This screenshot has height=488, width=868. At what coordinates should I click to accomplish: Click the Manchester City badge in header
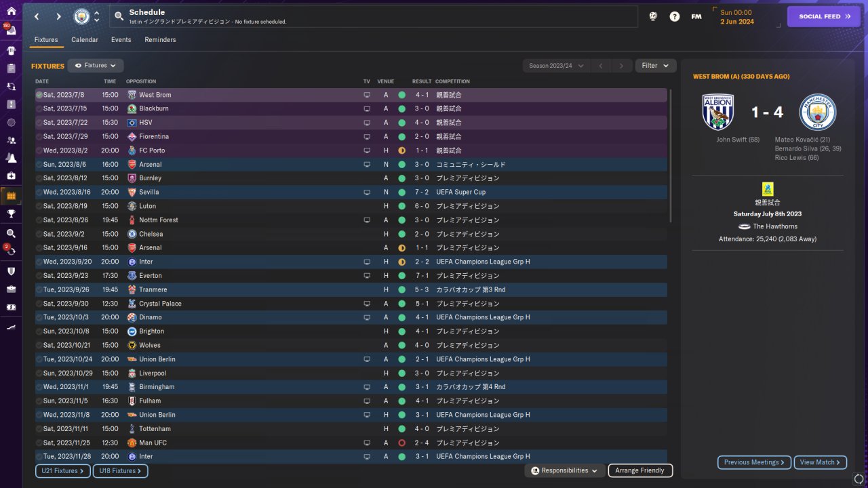(x=81, y=16)
